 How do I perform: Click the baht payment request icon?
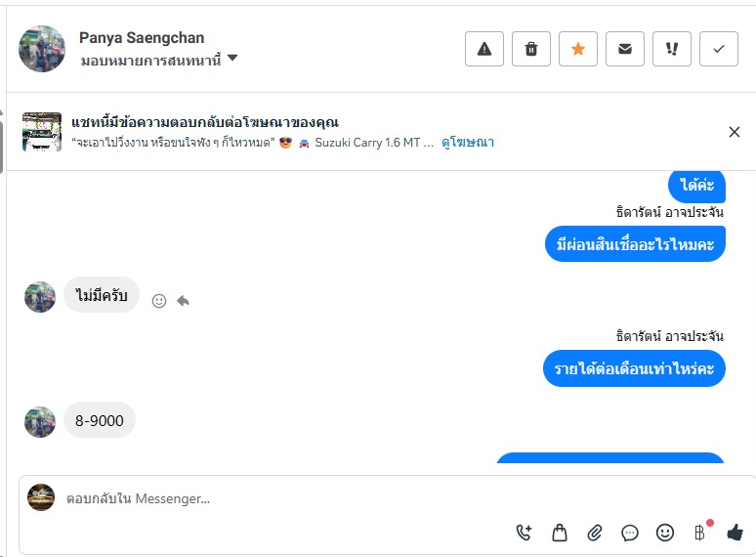(x=699, y=533)
